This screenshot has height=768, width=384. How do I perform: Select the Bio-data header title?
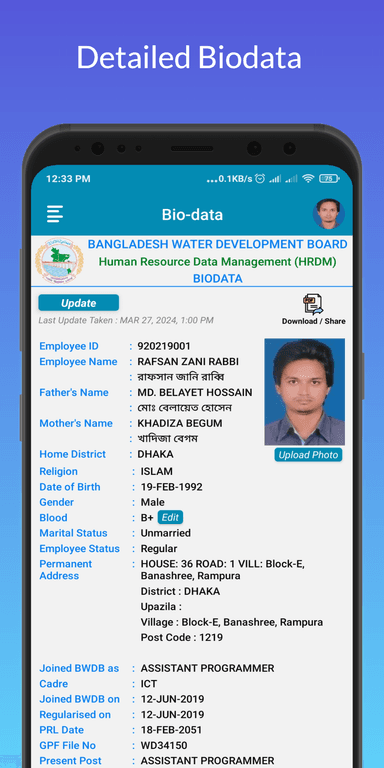click(192, 215)
